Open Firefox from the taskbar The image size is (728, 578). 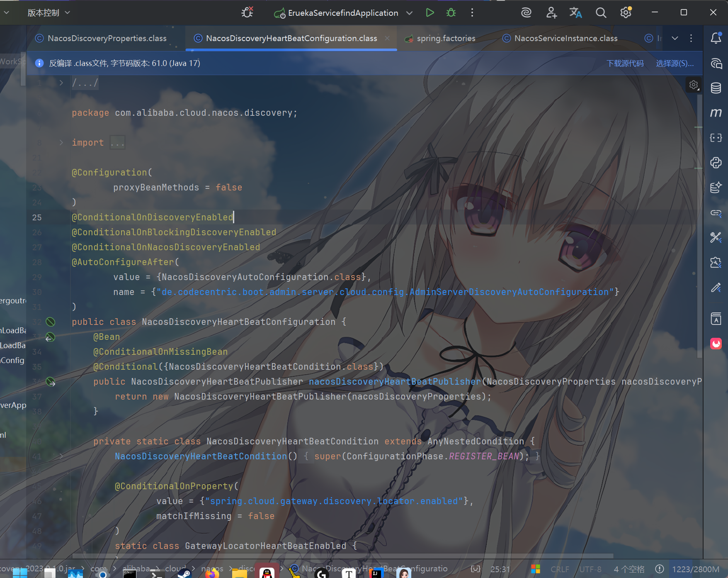pos(212,573)
